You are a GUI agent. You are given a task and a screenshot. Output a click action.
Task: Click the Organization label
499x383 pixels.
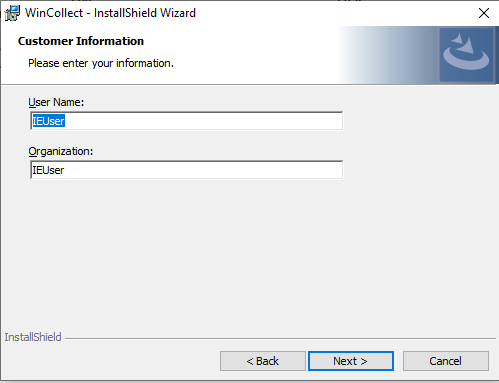click(x=61, y=151)
